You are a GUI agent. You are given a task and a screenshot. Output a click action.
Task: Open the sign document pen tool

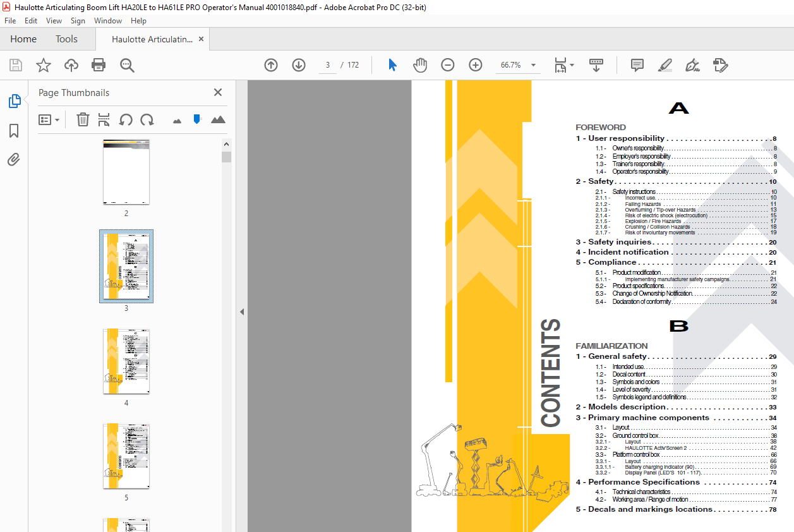click(693, 65)
